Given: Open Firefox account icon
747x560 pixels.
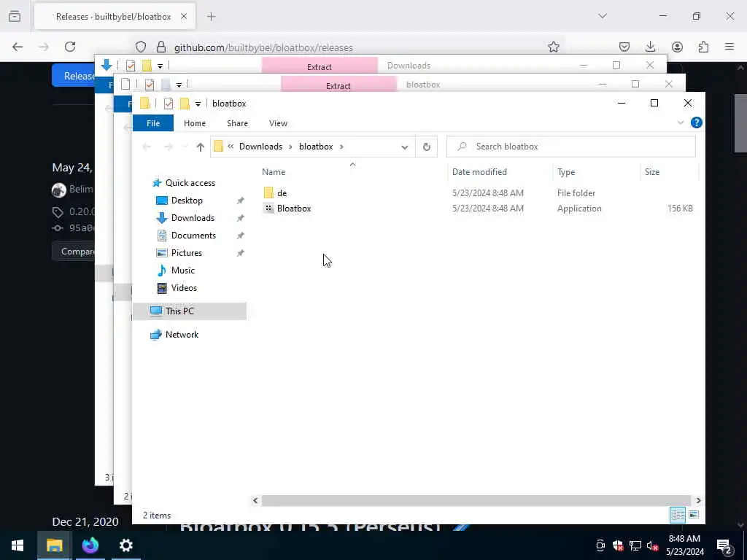Looking at the screenshot, I should point(677,47).
